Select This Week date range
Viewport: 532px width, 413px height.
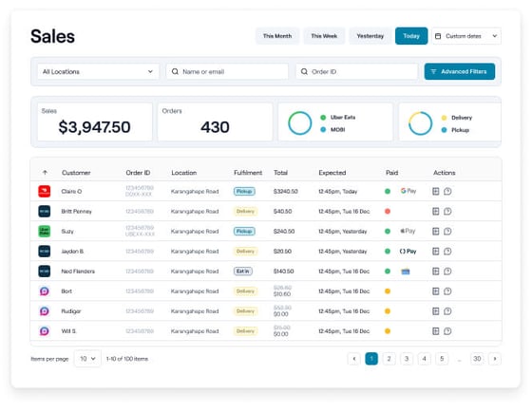point(324,36)
